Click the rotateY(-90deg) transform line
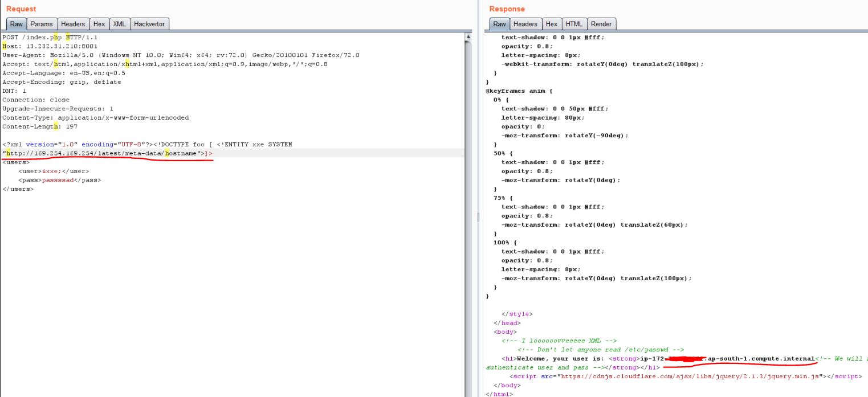 click(565, 136)
